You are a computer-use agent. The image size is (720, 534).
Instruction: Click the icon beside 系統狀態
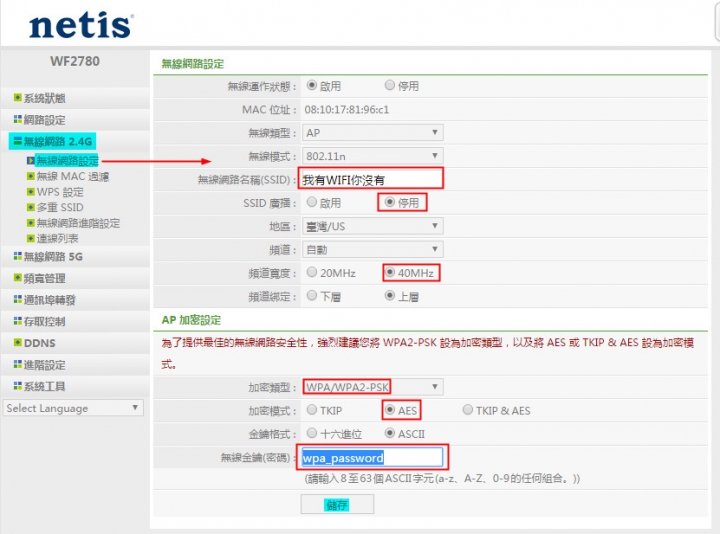(x=17, y=97)
